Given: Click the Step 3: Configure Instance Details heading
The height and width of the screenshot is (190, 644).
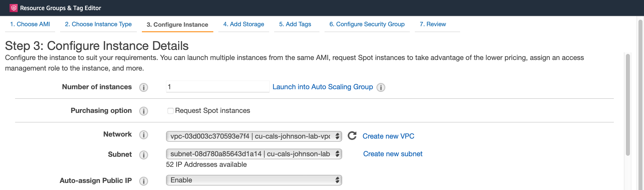Looking at the screenshot, I should (97, 46).
